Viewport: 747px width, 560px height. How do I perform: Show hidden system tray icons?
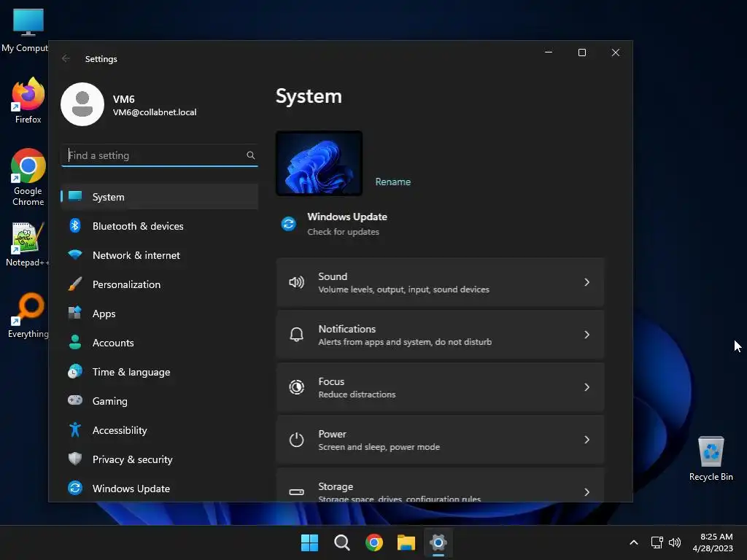(634, 542)
